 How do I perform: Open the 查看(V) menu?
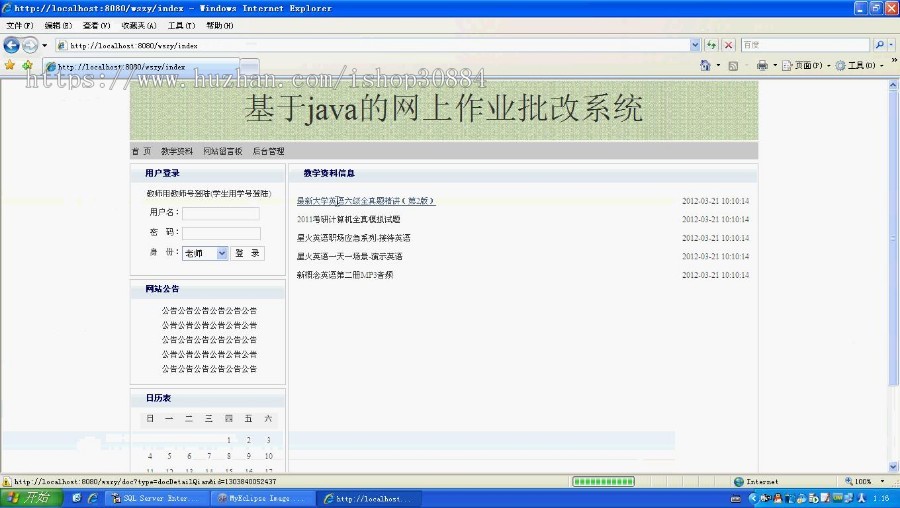pyautogui.click(x=96, y=25)
